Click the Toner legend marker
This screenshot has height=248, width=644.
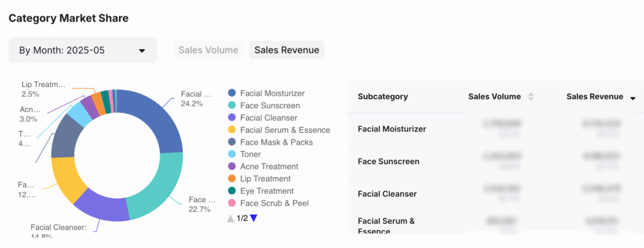pyautogui.click(x=231, y=154)
